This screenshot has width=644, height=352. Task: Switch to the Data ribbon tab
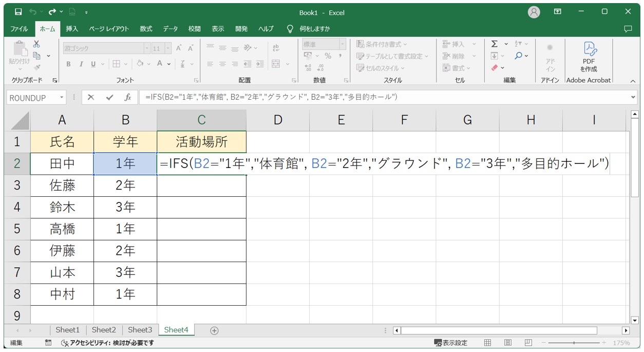(x=171, y=29)
